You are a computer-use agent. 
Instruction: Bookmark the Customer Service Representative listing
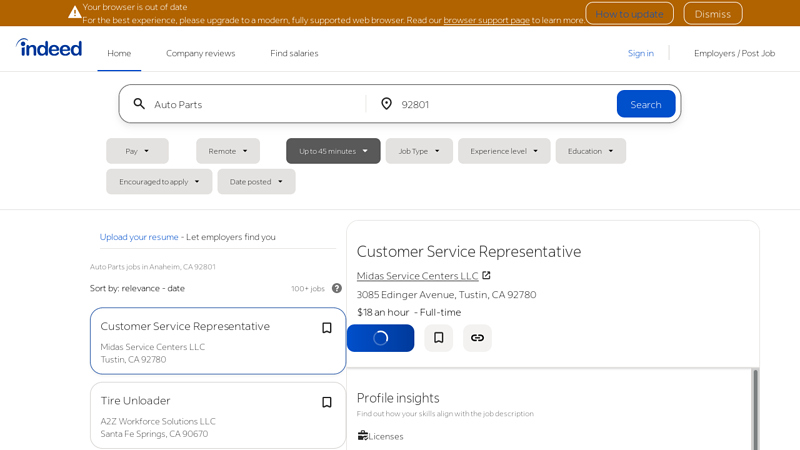[x=326, y=328]
